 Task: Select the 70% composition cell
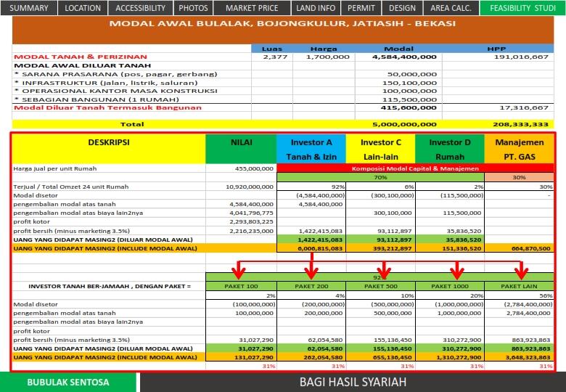click(380, 177)
